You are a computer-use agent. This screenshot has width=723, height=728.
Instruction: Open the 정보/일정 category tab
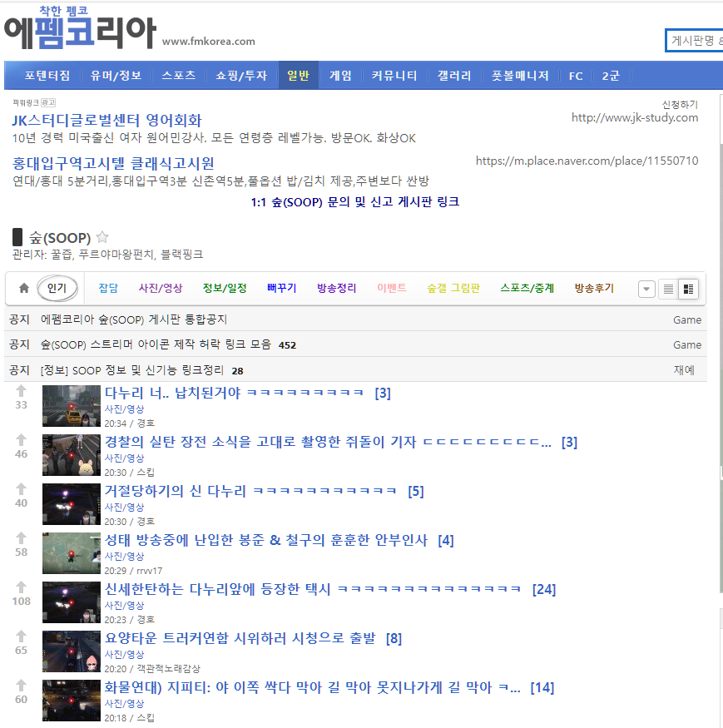(x=225, y=289)
